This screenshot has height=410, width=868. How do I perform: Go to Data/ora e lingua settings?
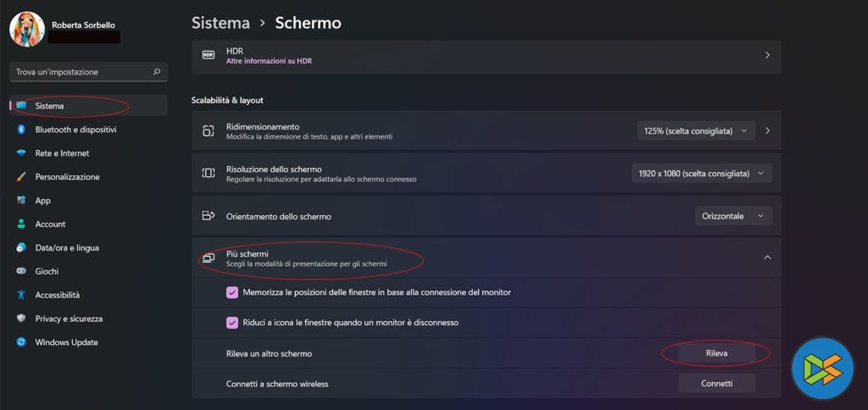coord(67,247)
